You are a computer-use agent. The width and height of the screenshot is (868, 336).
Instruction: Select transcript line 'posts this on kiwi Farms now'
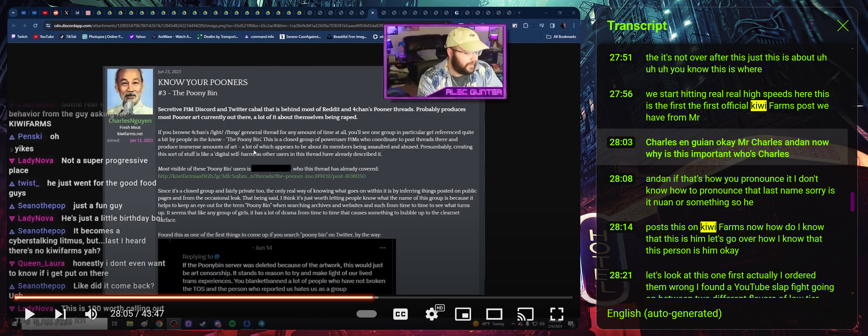(735, 238)
